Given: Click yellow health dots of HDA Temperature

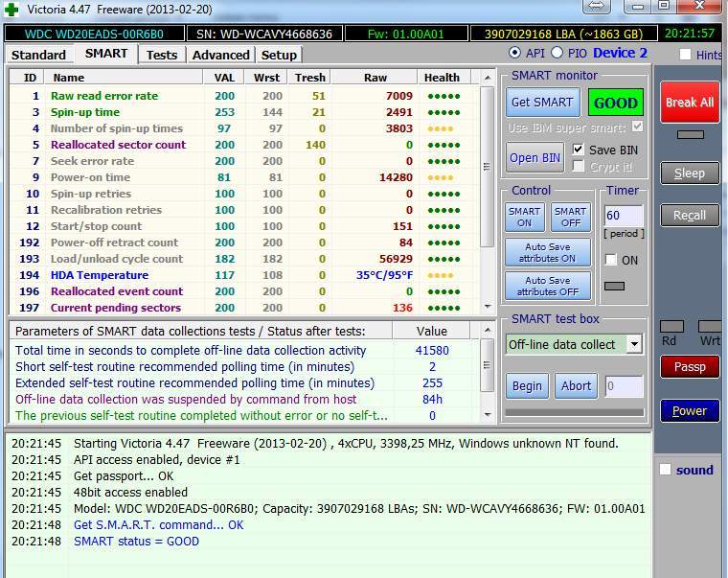Looking at the screenshot, I should tap(440, 275).
